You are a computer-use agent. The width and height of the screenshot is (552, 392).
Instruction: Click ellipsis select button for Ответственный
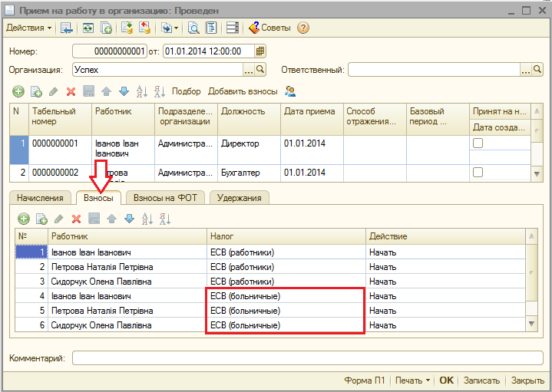[526, 70]
